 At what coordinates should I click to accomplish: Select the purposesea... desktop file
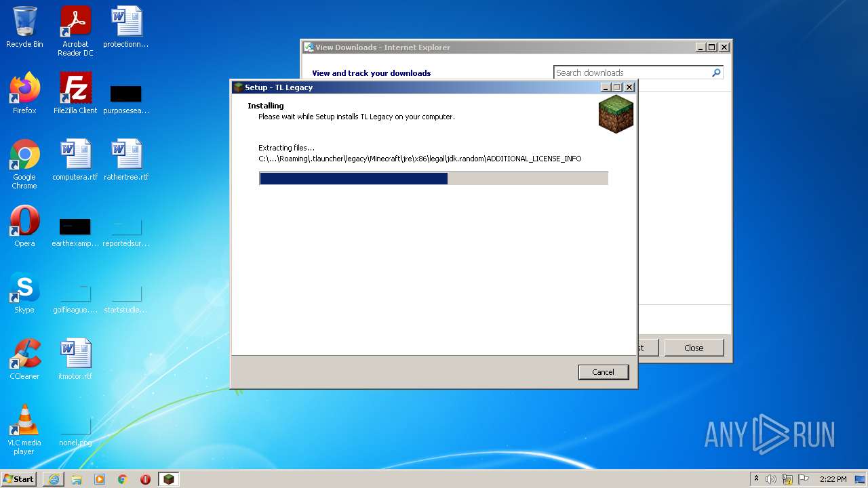[126, 98]
